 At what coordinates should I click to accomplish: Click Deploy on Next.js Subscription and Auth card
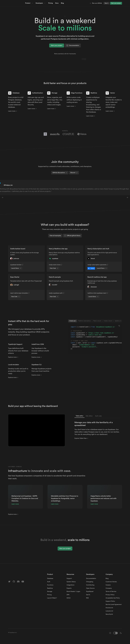point(91,268)
